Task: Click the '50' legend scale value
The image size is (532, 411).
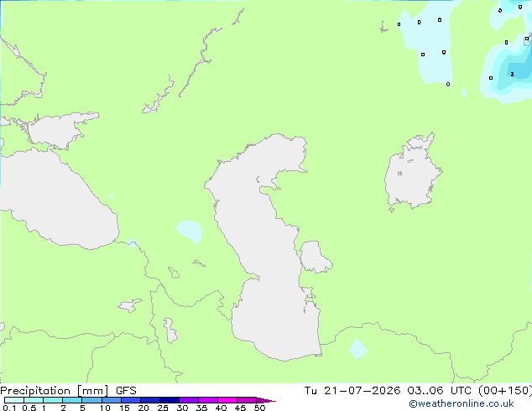Action: tap(260, 408)
